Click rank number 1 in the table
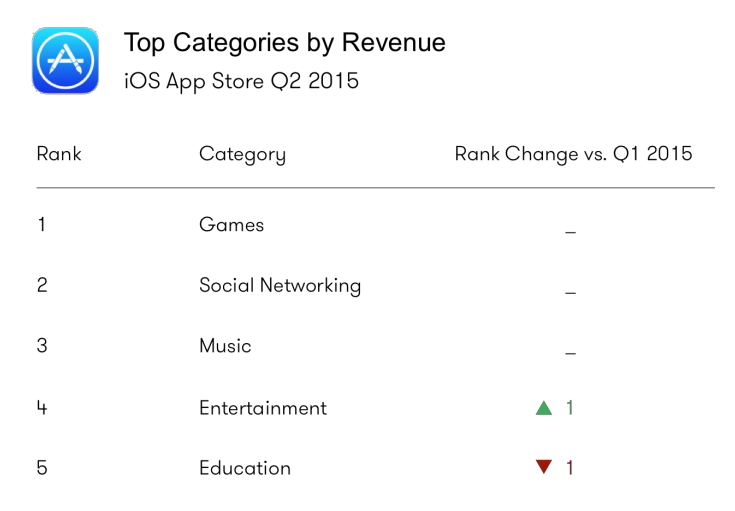 pos(41,225)
